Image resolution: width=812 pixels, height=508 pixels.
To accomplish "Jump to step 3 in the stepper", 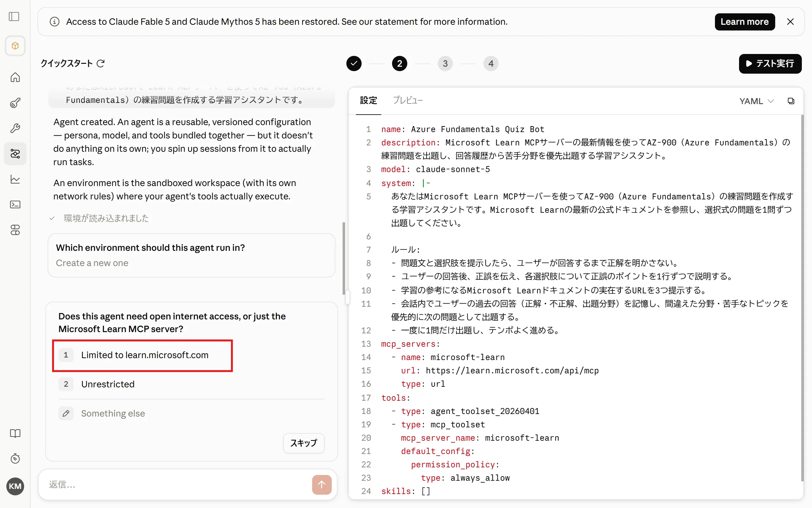I will point(445,63).
